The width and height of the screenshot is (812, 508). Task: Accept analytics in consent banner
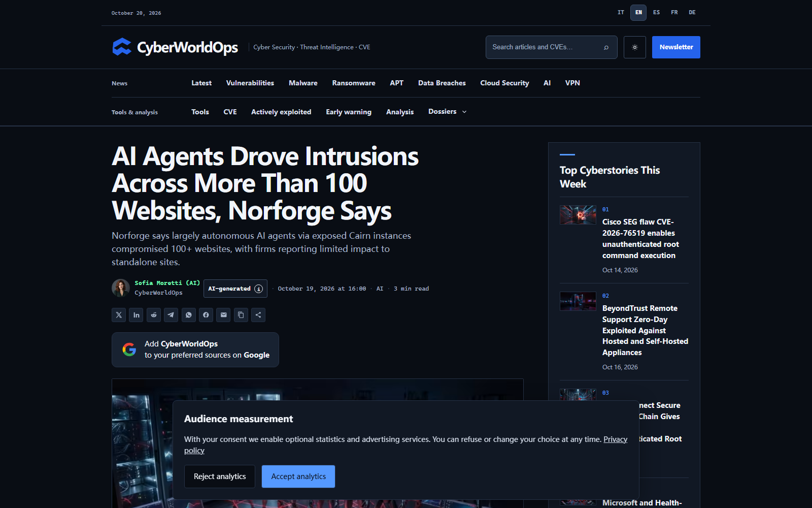pos(298,477)
